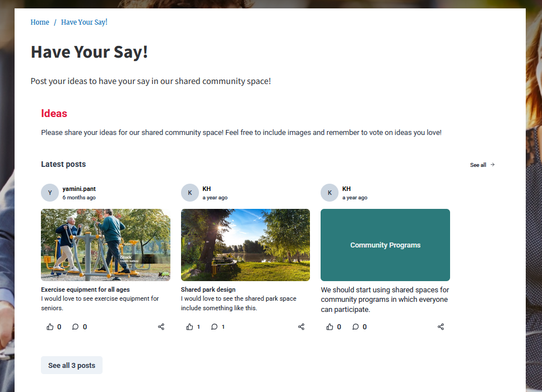
Task: Click the teal Community Programs banner
Action: (x=385, y=245)
